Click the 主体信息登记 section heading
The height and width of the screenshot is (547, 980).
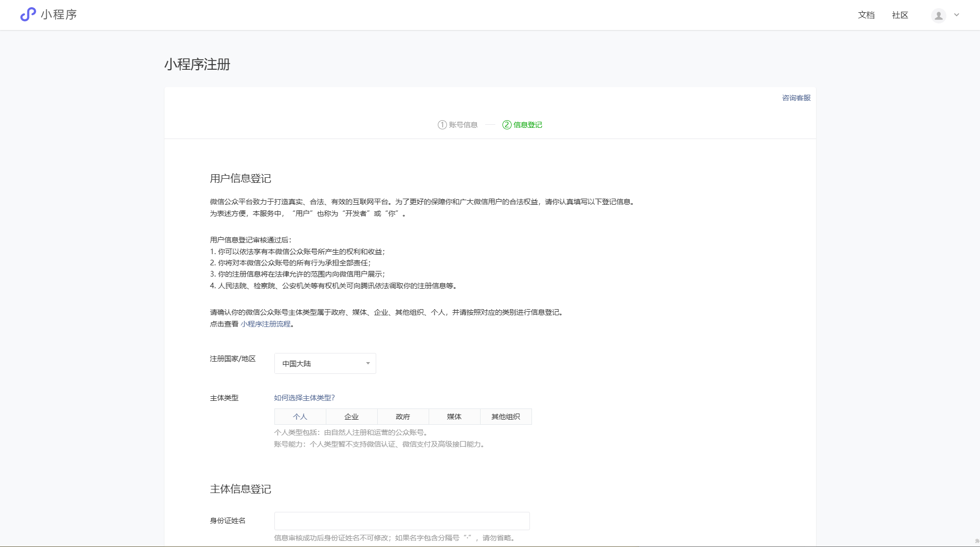(x=240, y=489)
